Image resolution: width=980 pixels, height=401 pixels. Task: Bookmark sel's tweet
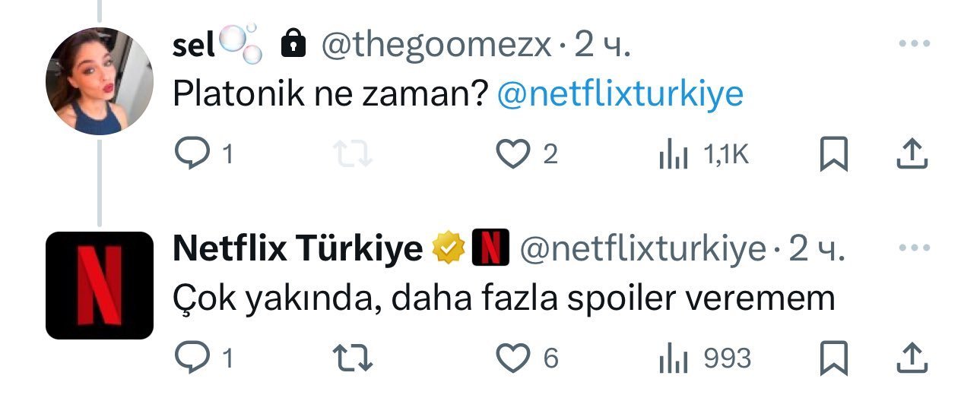pyautogui.click(x=833, y=154)
